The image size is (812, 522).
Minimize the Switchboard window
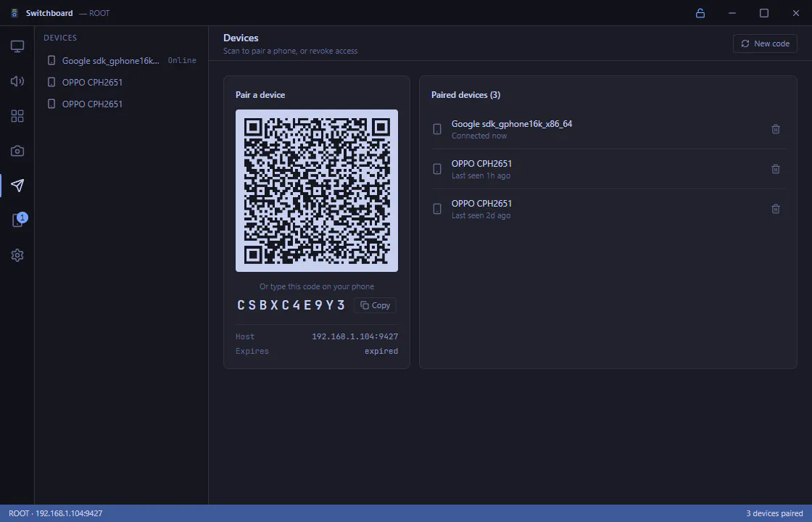732,13
